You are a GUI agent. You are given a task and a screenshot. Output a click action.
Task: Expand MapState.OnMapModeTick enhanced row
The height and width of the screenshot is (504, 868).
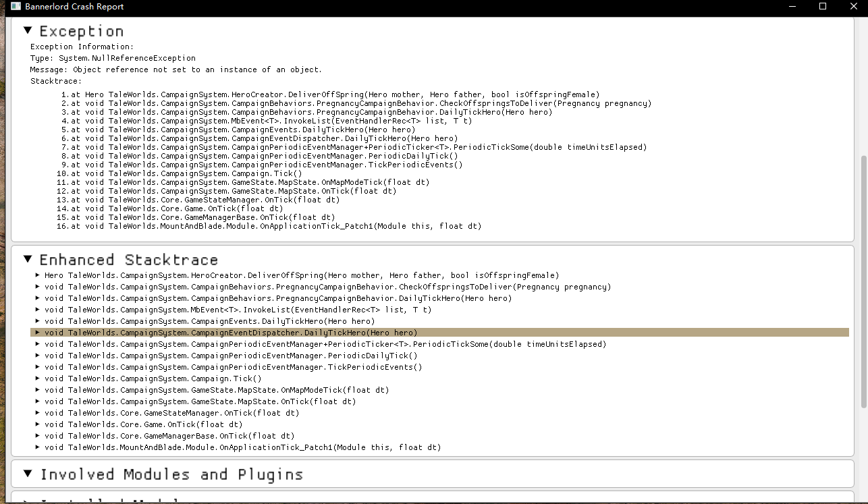click(x=38, y=390)
